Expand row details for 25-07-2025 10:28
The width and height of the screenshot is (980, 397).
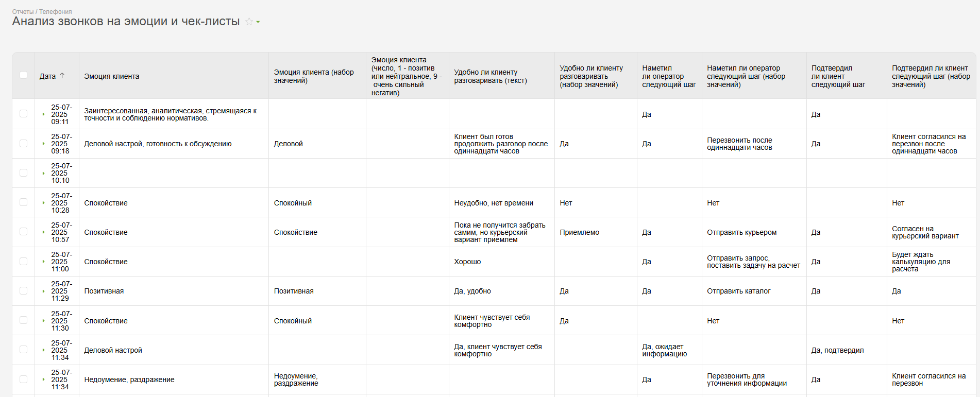(43, 203)
